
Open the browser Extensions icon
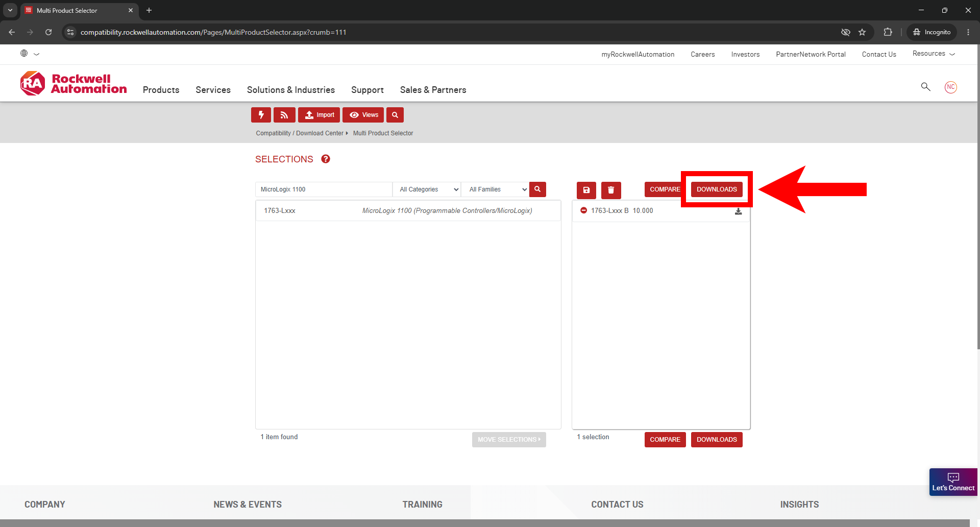pyautogui.click(x=888, y=32)
